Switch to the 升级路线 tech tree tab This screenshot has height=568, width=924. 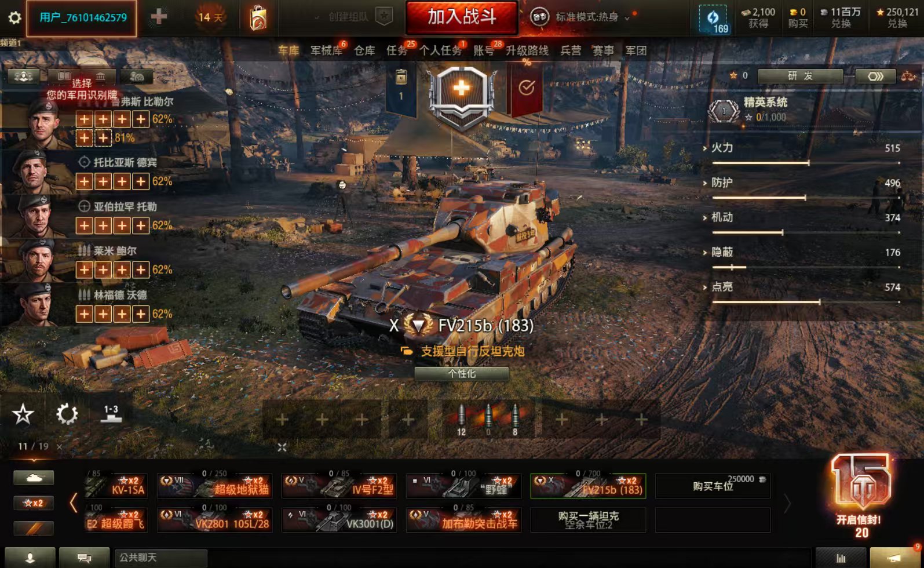click(527, 51)
